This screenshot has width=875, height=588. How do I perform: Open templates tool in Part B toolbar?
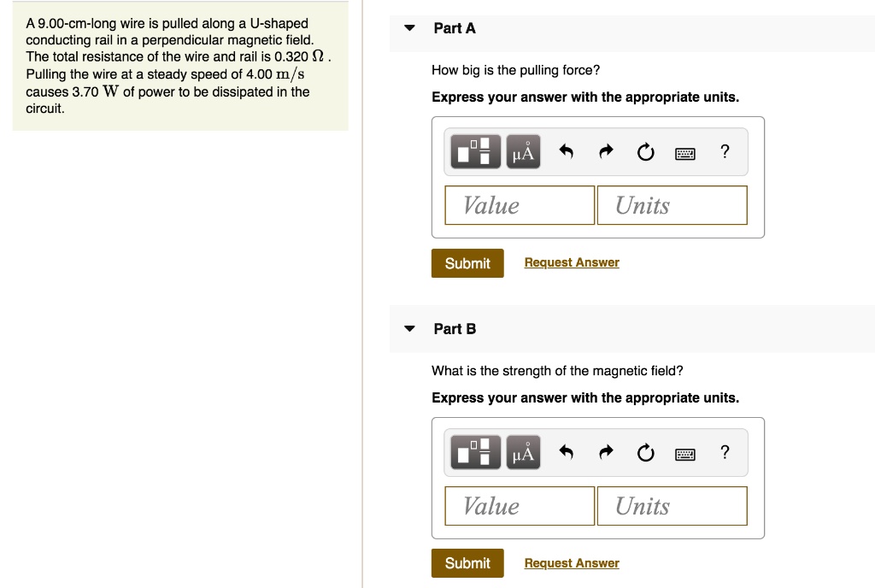[474, 453]
